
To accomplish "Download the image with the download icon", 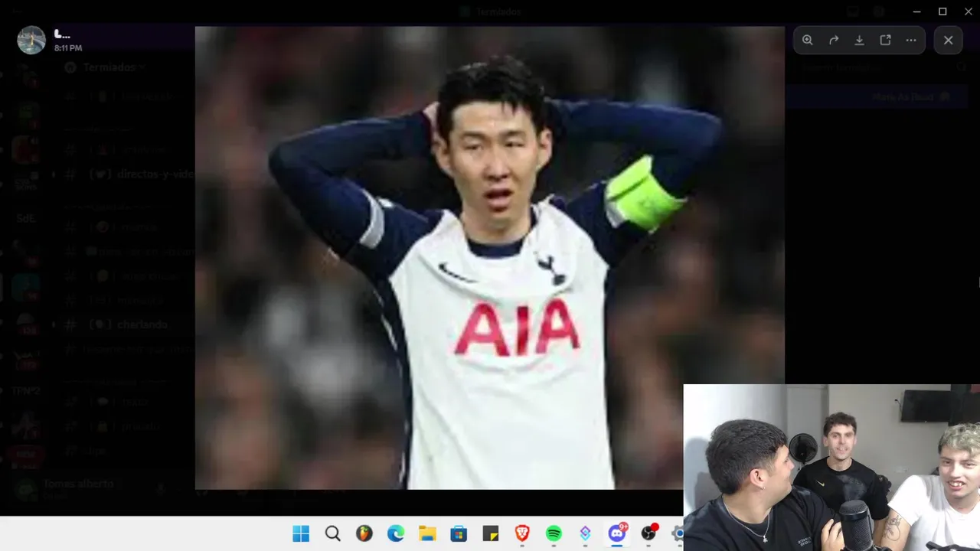I will point(859,41).
